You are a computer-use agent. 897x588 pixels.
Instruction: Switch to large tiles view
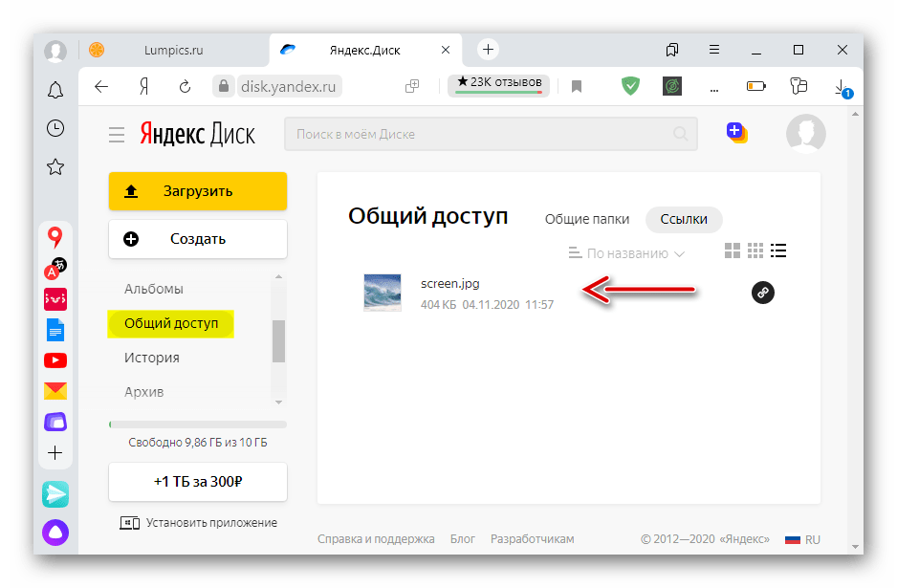click(x=733, y=250)
